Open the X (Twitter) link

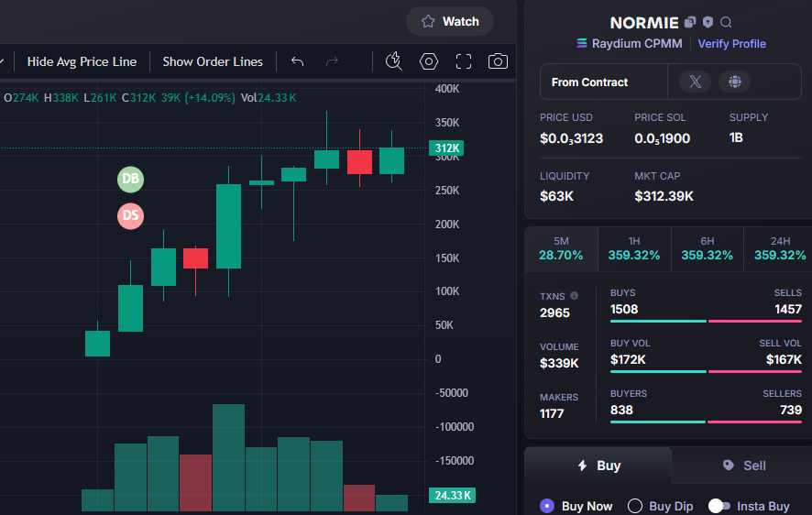click(695, 82)
